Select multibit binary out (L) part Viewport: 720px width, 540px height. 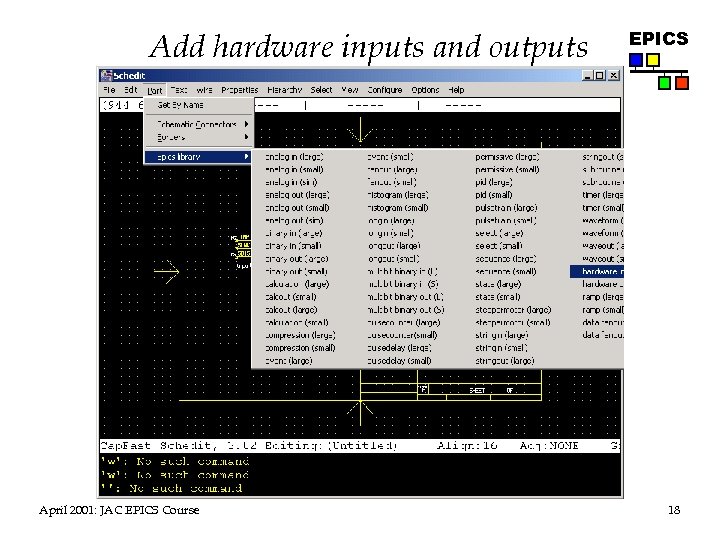[x=405, y=297]
